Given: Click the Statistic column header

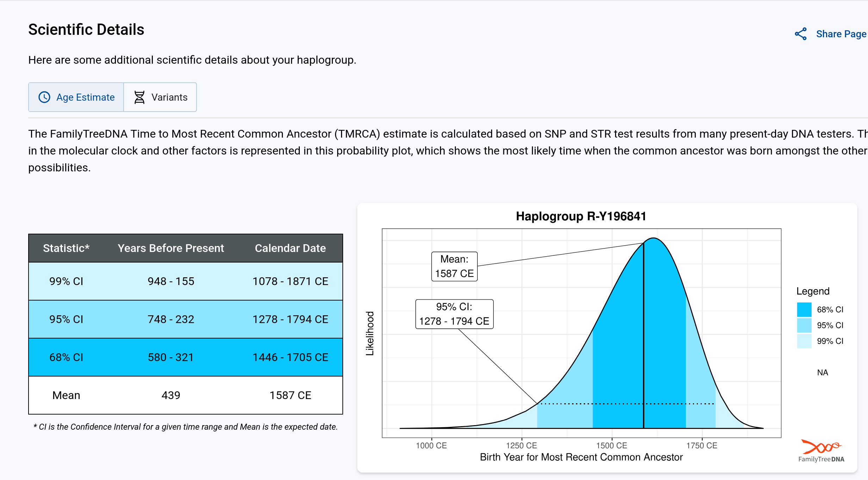Looking at the screenshot, I should [x=66, y=248].
